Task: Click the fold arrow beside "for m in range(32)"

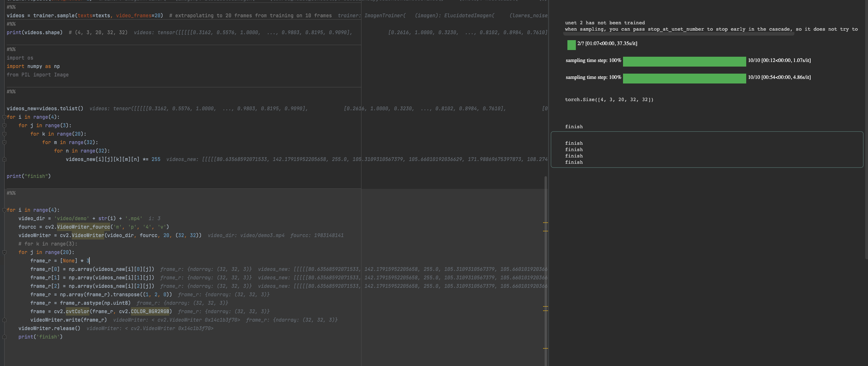Action: (5, 143)
